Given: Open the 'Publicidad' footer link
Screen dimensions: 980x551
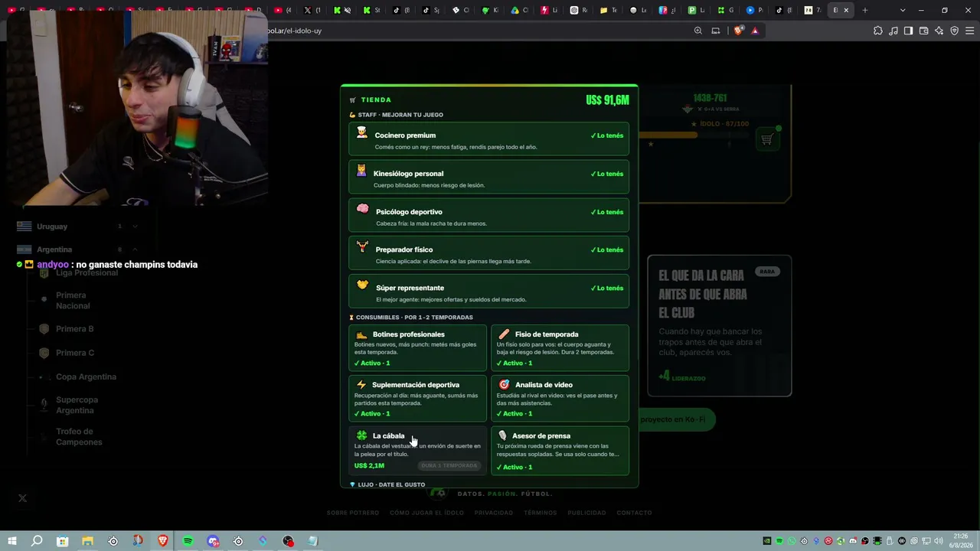Looking at the screenshot, I should (x=587, y=513).
